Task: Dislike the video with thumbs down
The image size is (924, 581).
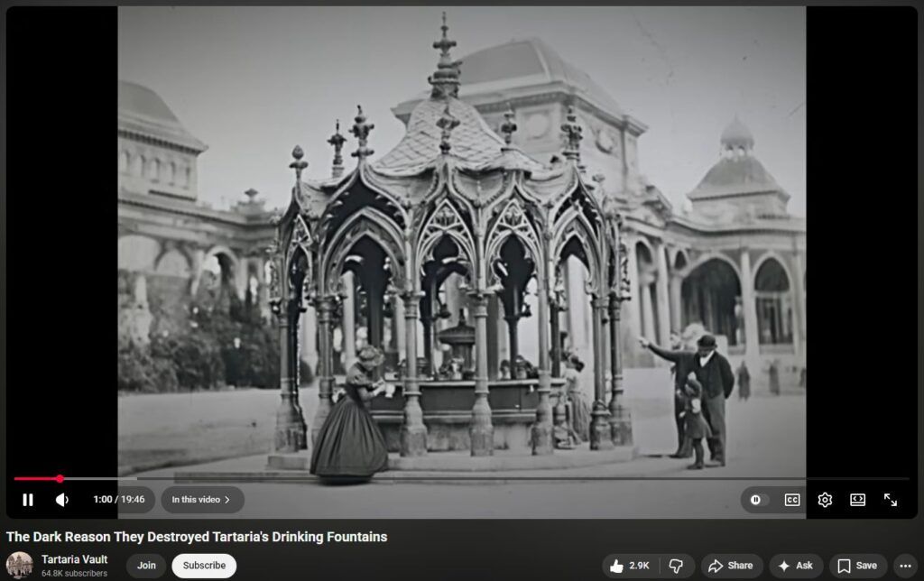Action: coord(677,566)
